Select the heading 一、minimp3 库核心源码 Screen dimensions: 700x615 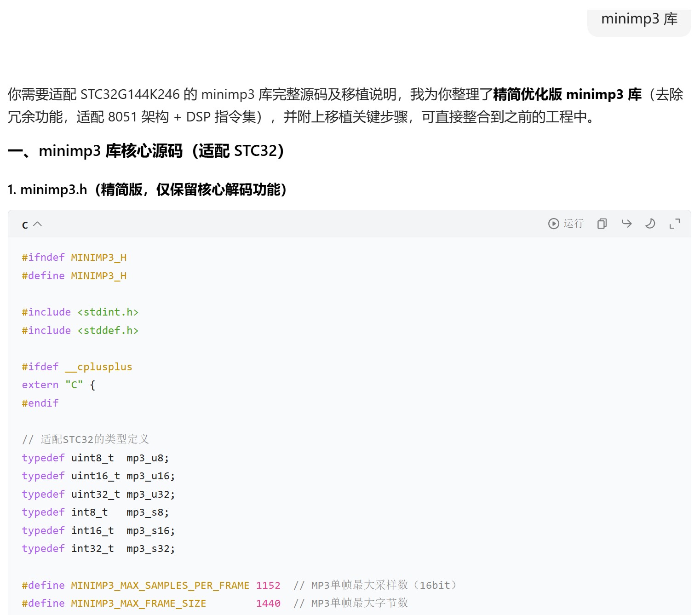coord(147,151)
